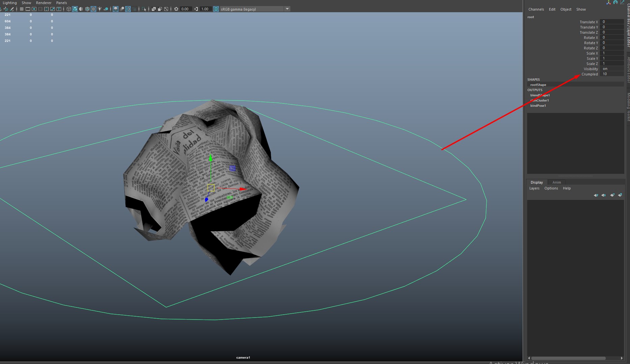Select the Display layer tab
Viewport: 630px width, 364px height.
(x=537, y=182)
